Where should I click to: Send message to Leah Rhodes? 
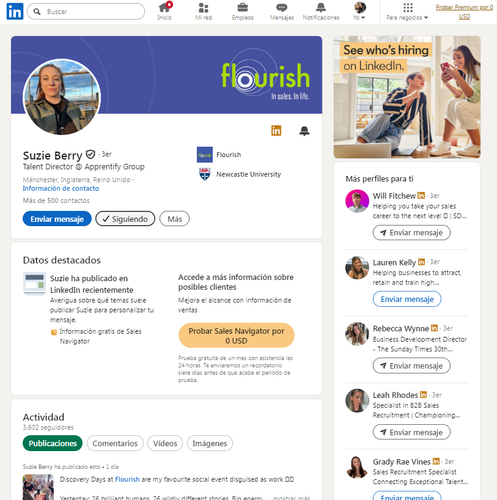pos(411,432)
